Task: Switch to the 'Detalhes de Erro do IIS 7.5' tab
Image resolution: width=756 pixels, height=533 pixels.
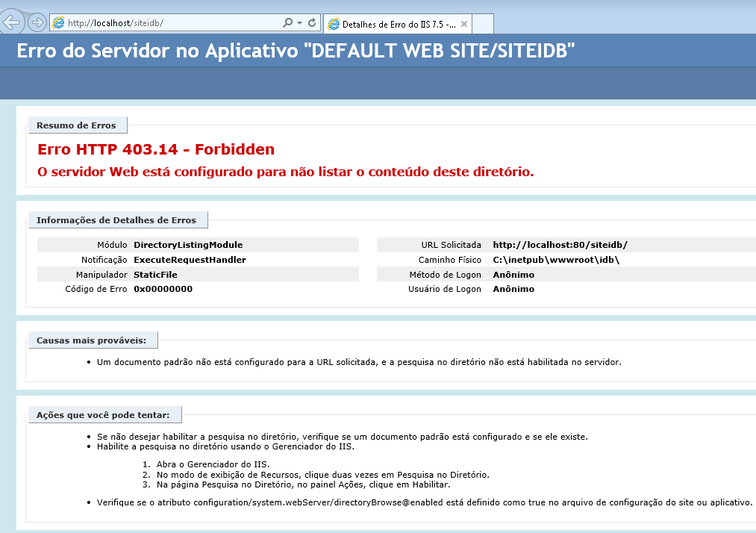Action: point(397,24)
